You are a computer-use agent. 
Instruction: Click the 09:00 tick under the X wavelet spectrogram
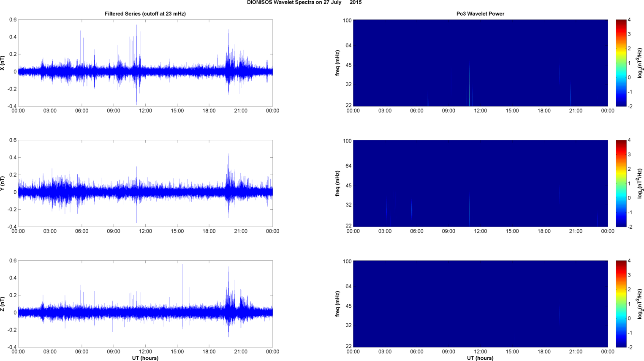click(448, 111)
